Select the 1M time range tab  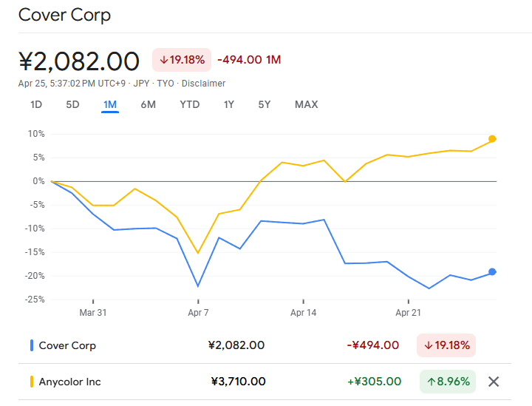(110, 104)
